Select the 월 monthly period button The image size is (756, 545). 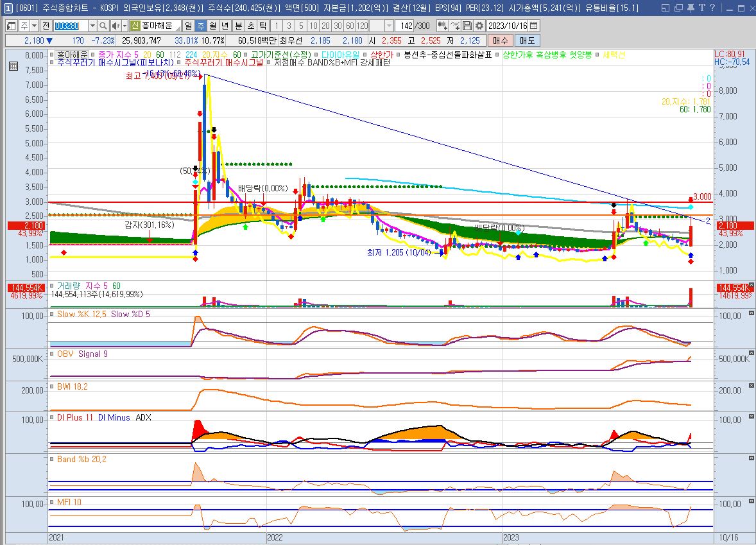pyautogui.click(x=212, y=26)
